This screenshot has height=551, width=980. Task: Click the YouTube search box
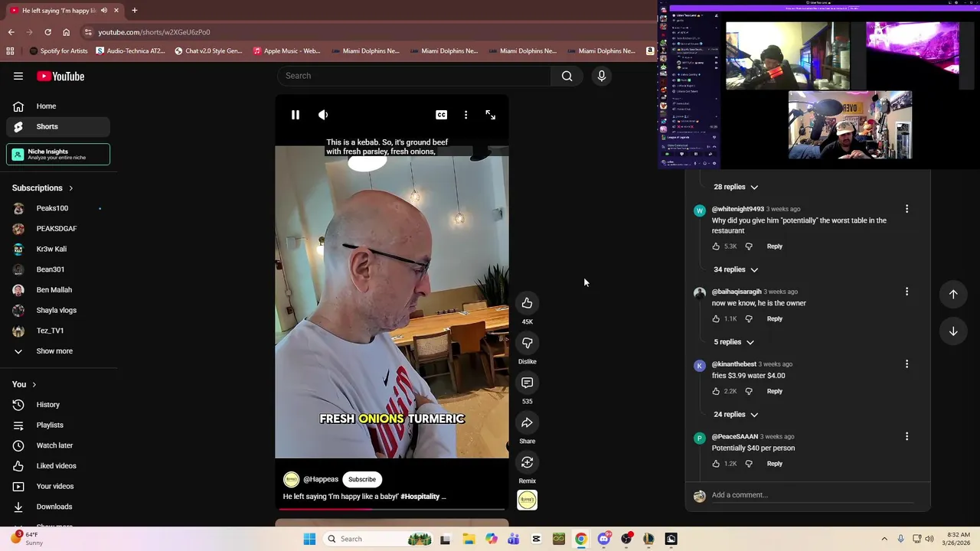[x=414, y=76]
